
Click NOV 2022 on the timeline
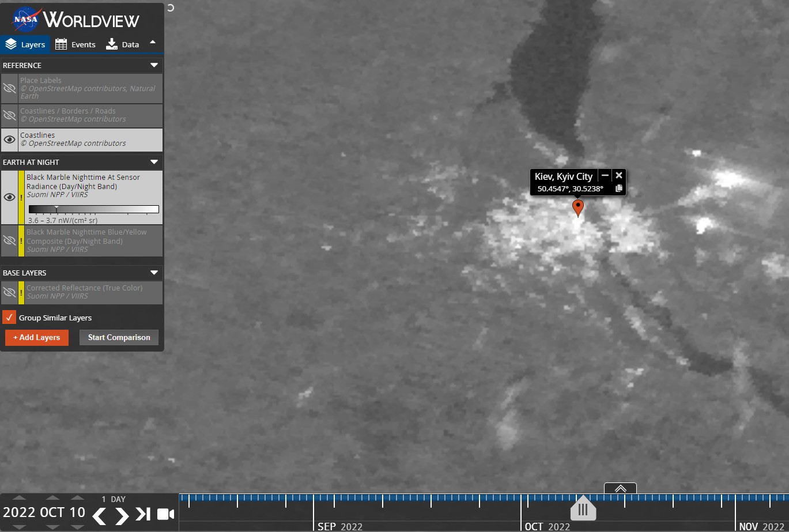(761, 526)
